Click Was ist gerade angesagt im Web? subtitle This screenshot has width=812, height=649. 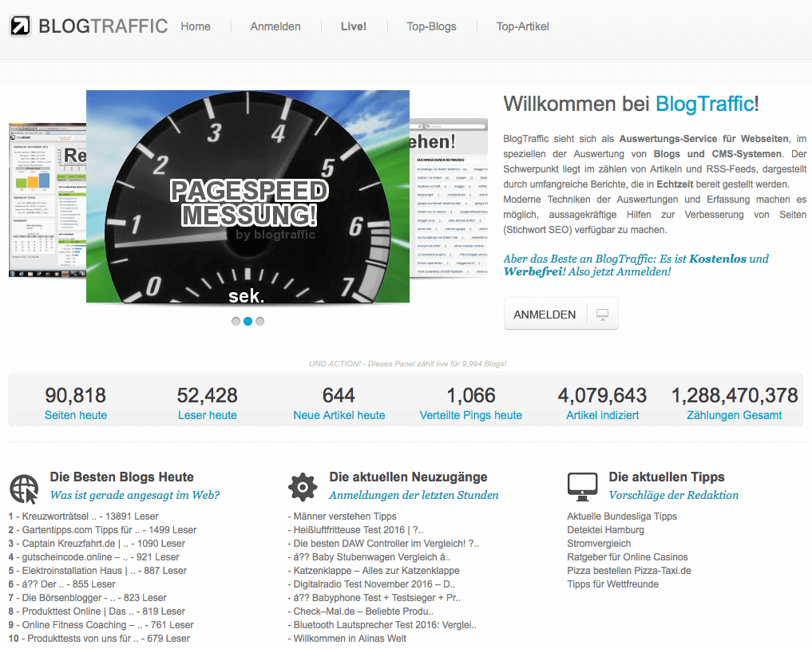point(135,495)
